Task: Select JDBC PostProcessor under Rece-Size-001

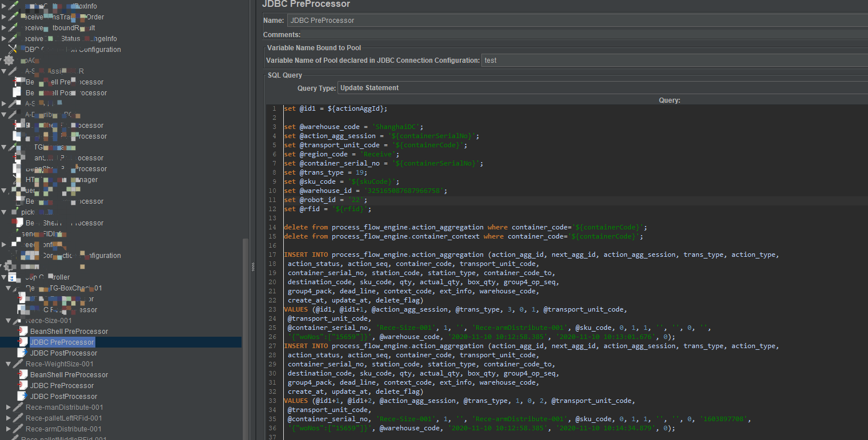Action: point(63,353)
